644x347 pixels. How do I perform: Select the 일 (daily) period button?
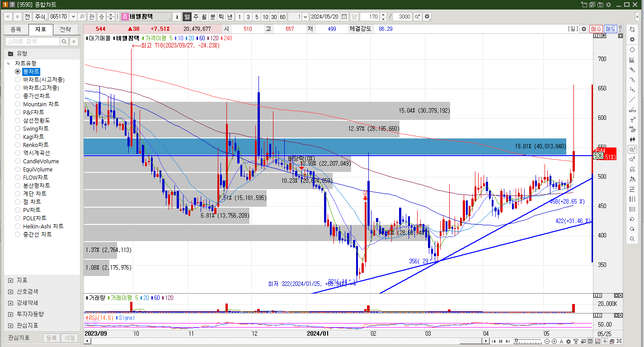click(x=187, y=17)
